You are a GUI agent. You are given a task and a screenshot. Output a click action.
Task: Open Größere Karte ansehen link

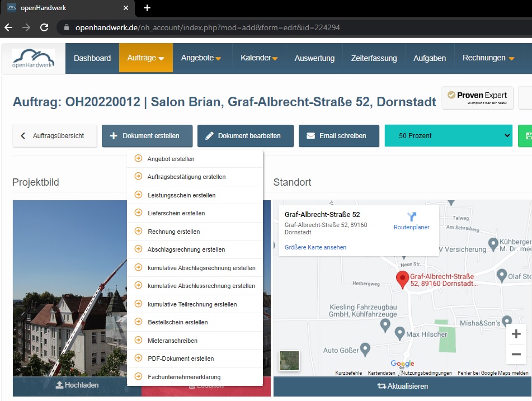[316, 247]
